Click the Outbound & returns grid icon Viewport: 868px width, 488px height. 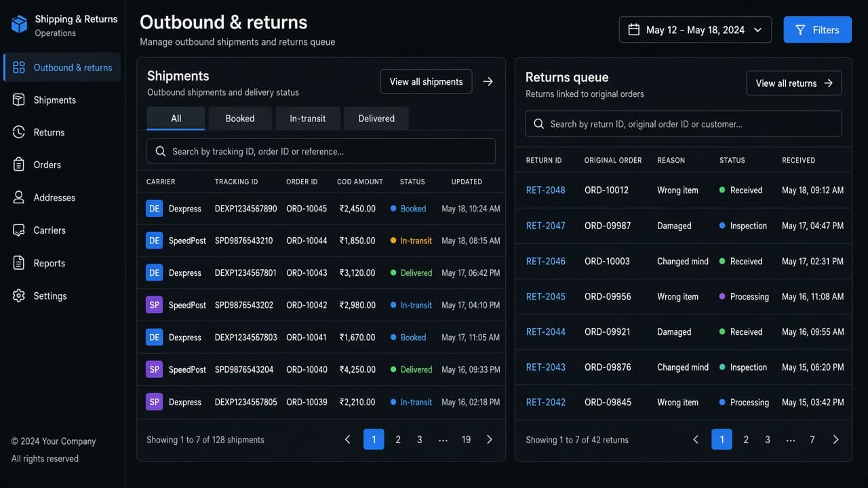19,67
